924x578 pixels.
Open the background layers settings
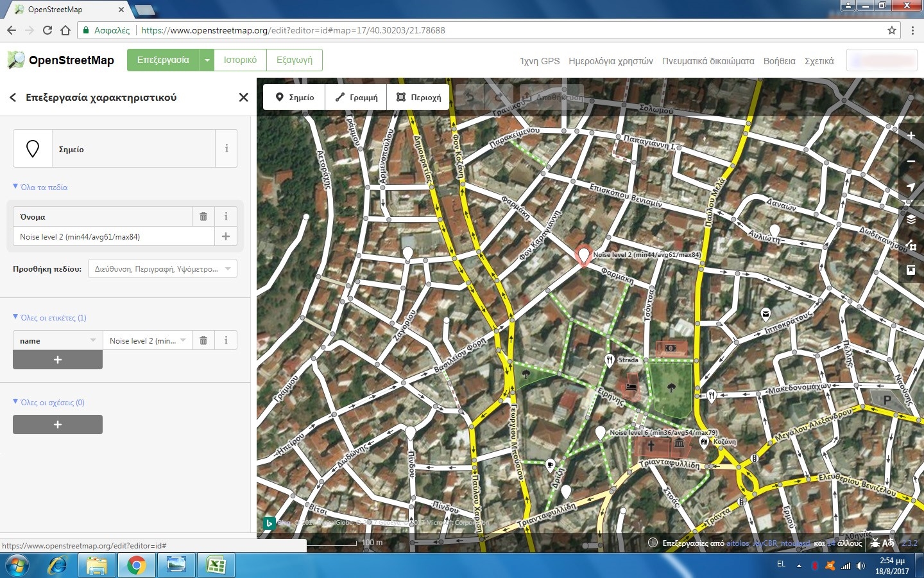[911, 220]
